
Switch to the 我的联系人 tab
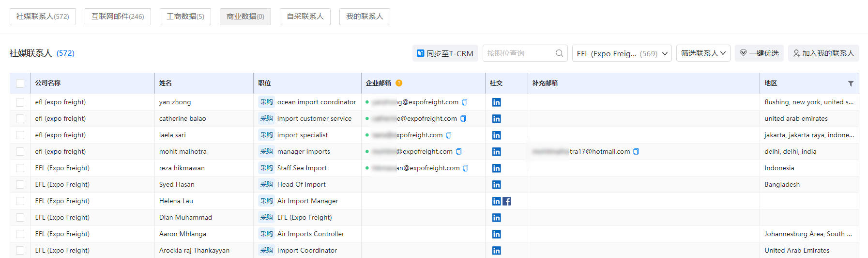tap(365, 16)
